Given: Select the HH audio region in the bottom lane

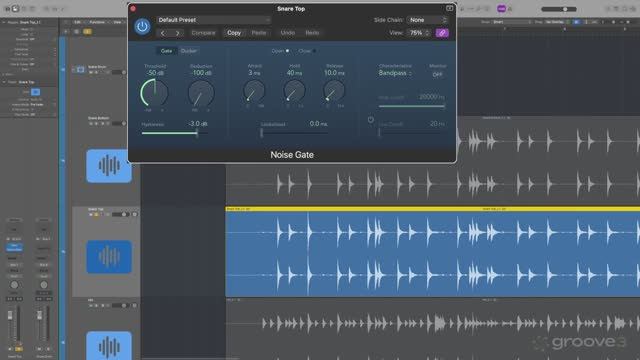Looking at the screenshot, I should coord(433,329).
